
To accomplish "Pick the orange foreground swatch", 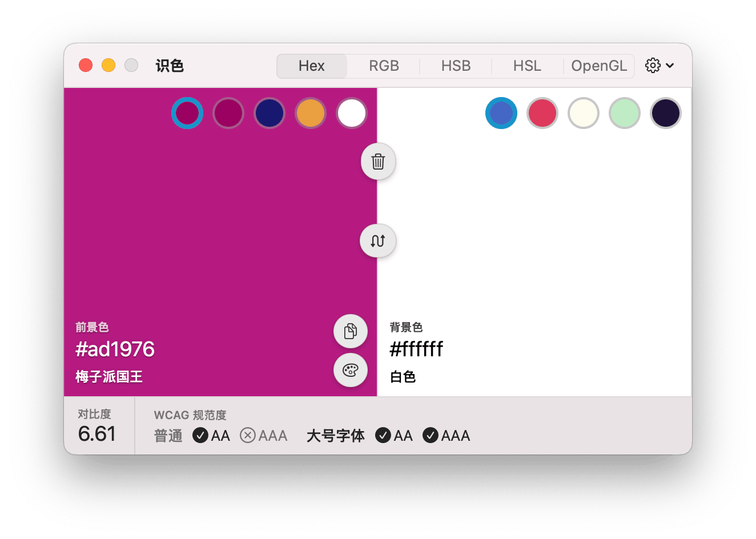I will coord(311,113).
